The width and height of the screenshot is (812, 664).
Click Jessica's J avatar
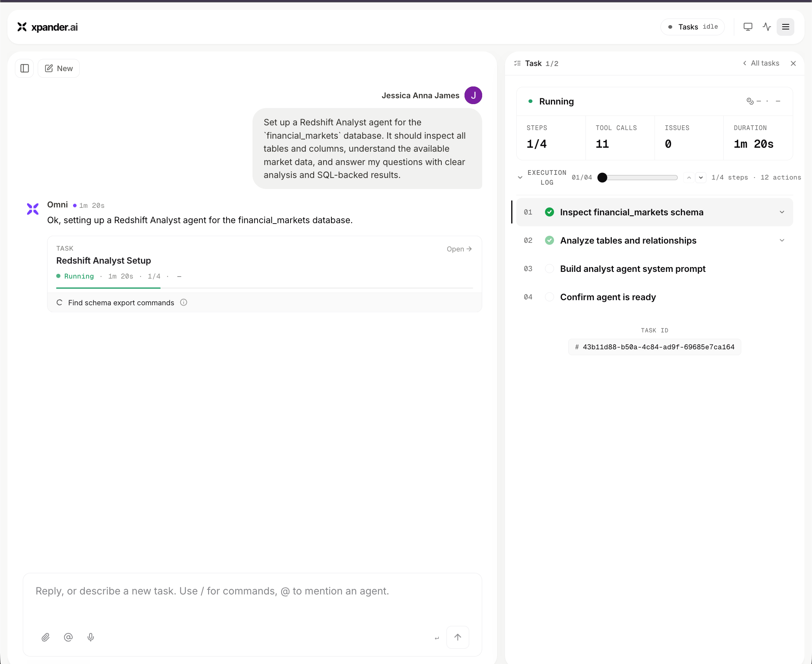[474, 95]
